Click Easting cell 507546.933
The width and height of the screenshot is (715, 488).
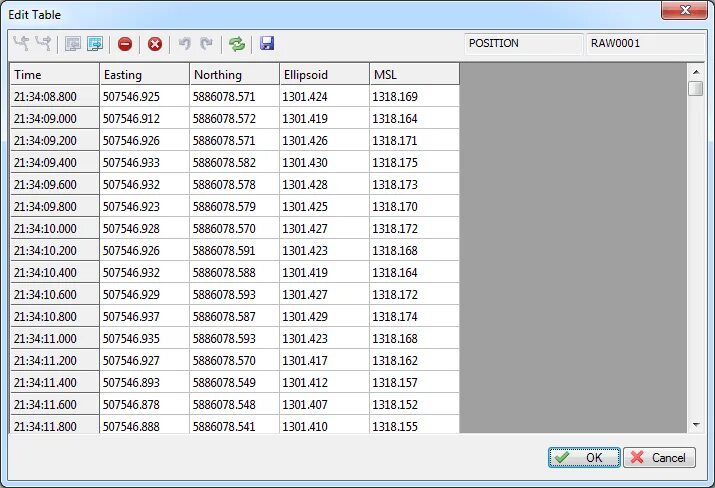pyautogui.click(x=145, y=162)
